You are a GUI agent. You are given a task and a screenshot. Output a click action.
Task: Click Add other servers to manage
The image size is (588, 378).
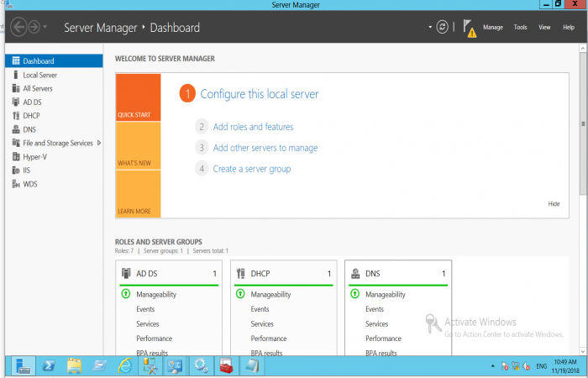[265, 148]
